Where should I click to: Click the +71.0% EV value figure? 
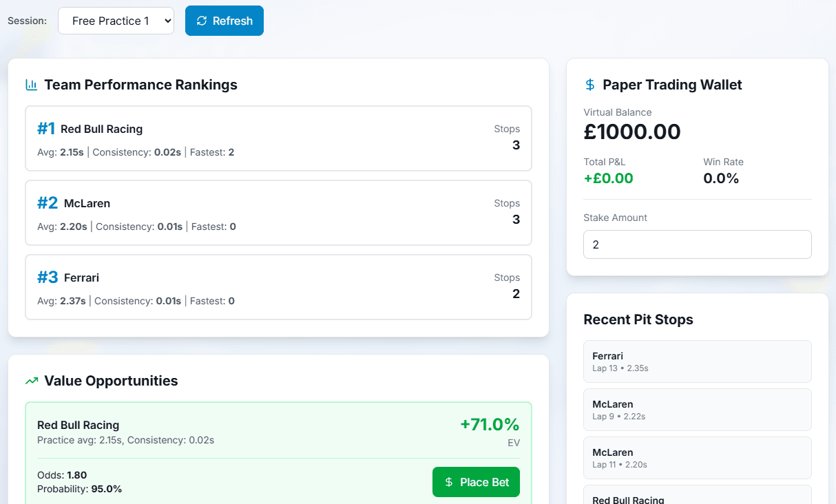tap(490, 424)
